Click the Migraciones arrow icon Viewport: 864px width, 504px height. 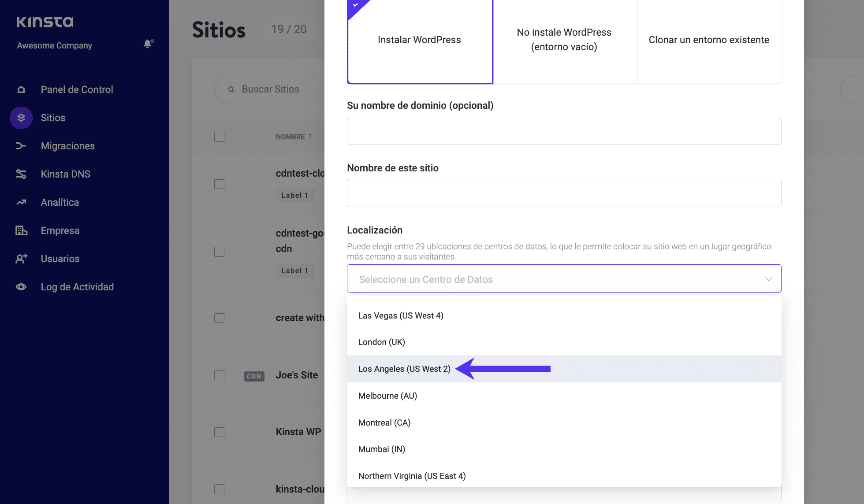[21, 146]
